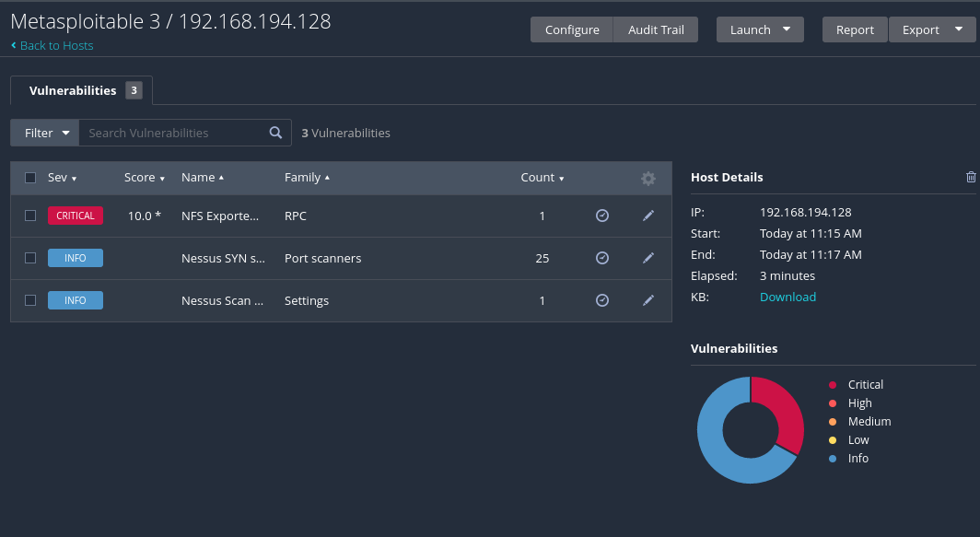Image resolution: width=980 pixels, height=537 pixels.
Task: Click the snooze clock icon for NFS Exported row
Action: pyautogui.click(x=601, y=216)
